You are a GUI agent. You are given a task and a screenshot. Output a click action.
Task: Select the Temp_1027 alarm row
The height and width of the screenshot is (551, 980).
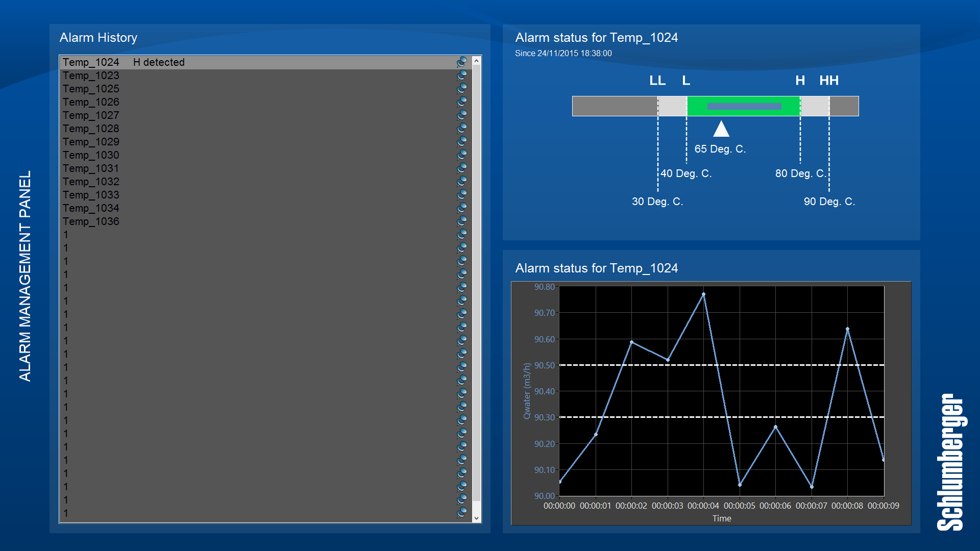pyautogui.click(x=265, y=115)
